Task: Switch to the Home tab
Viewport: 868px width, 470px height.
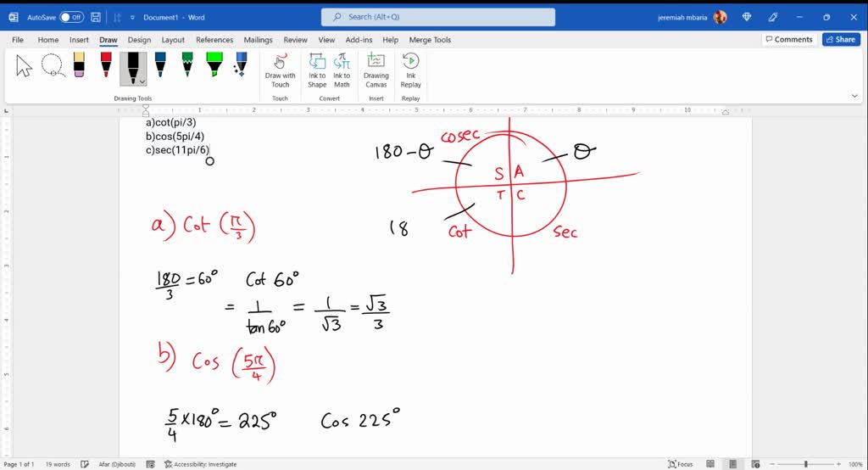Action: coord(48,40)
